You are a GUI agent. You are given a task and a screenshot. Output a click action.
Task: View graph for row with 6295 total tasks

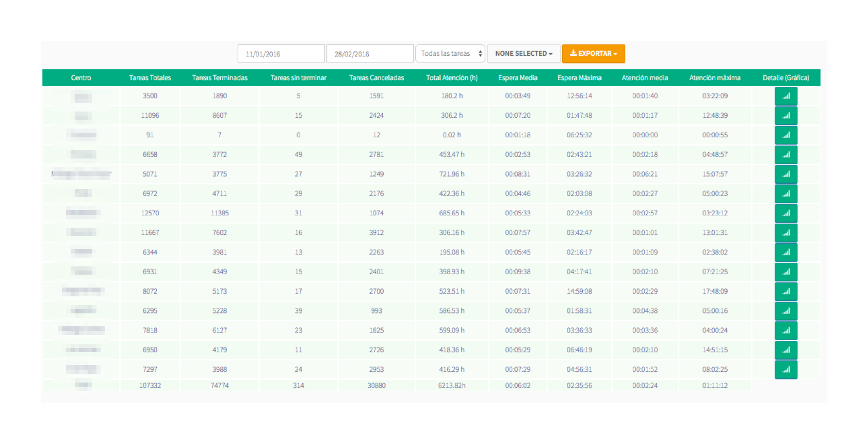click(785, 311)
